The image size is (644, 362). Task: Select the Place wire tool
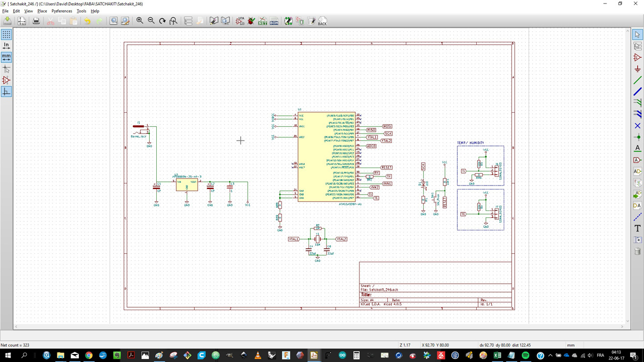point(638,80)
